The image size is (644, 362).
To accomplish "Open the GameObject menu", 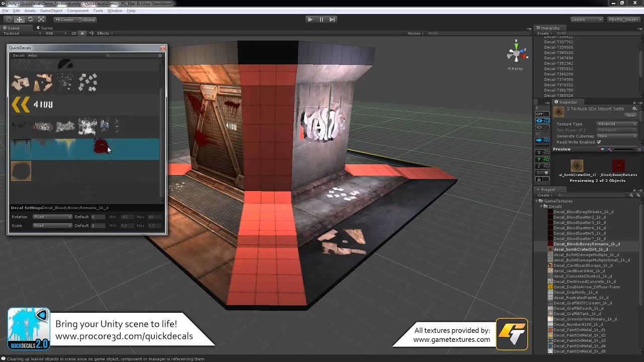I will point(51,11).
